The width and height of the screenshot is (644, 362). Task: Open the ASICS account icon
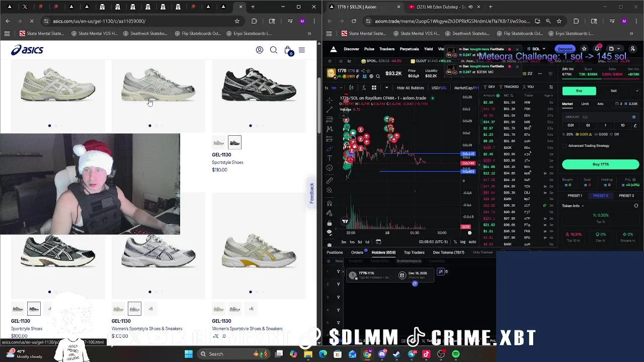point(260,50)
